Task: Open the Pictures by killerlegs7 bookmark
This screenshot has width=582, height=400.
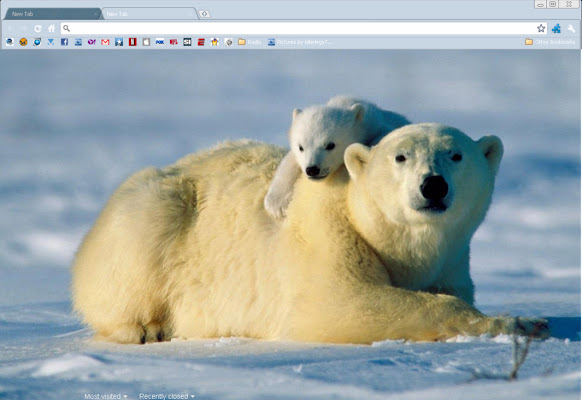Action: [x=300, y=42]
